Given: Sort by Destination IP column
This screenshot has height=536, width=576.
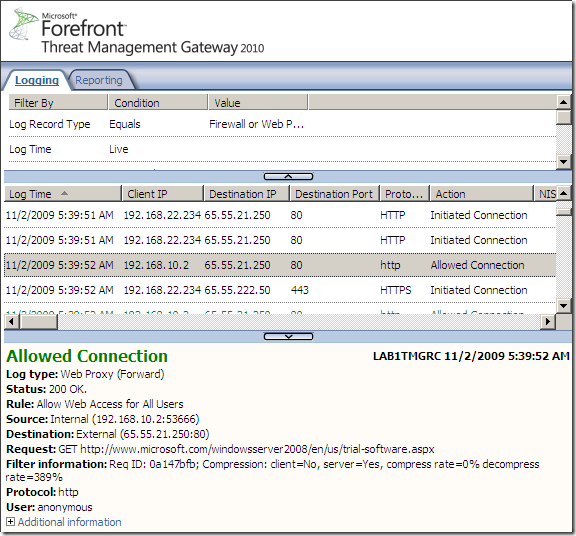Looking at the screenshot, I should click(246, 194).
